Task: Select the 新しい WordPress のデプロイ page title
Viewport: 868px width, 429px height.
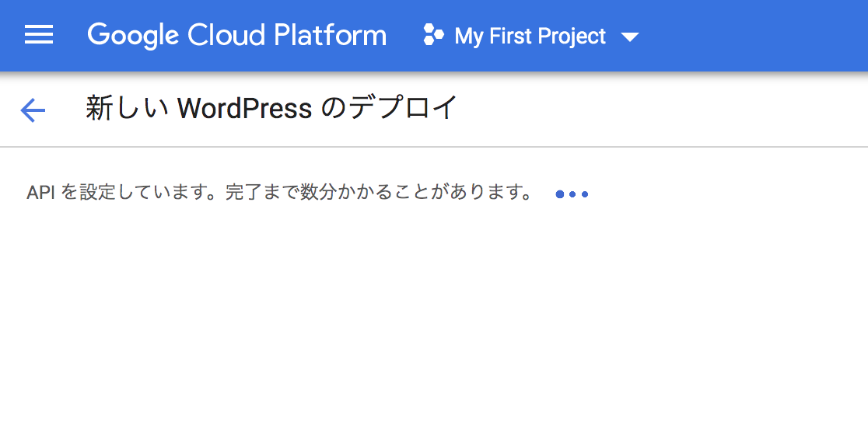Action: tap(271, 108)
